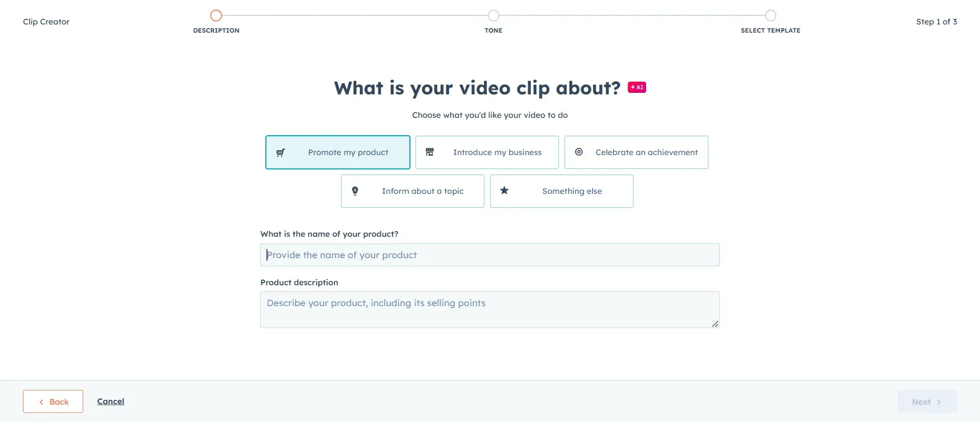Click the Step 1 of 3 indicator
Screen dimensions: 980x422
click(937, 22)
